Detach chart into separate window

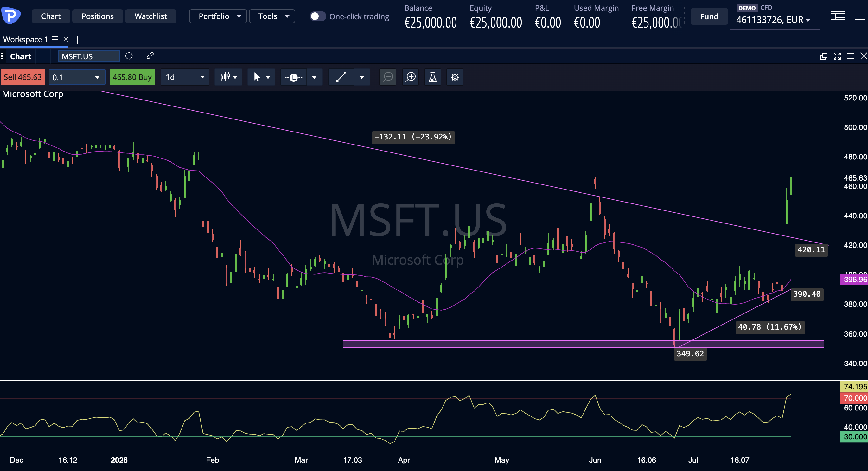coord(824,56)
